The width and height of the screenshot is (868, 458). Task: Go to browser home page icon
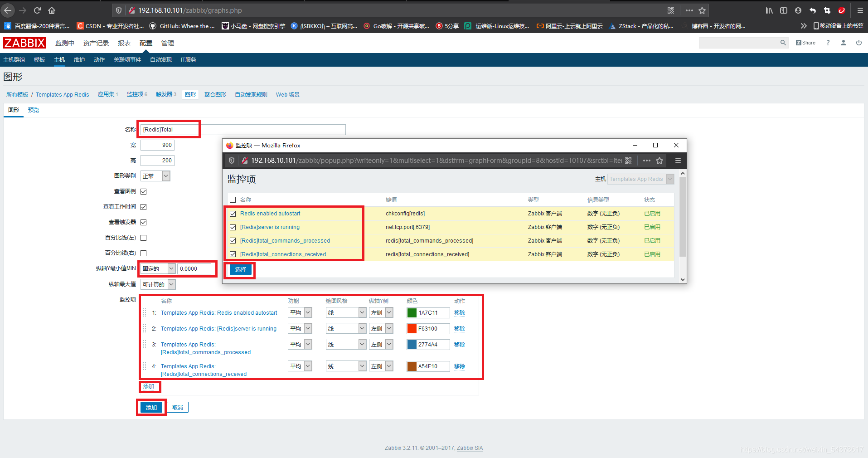point(52,10)
